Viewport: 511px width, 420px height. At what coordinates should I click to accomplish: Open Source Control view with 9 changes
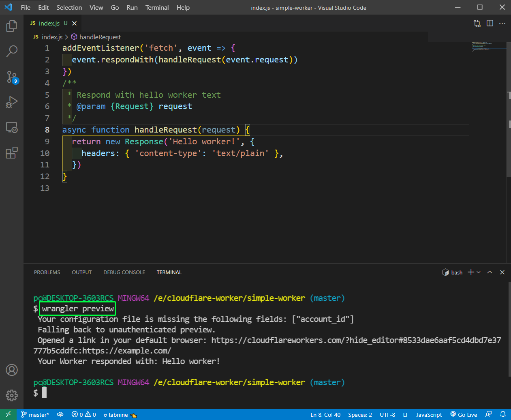pos(12,77)
